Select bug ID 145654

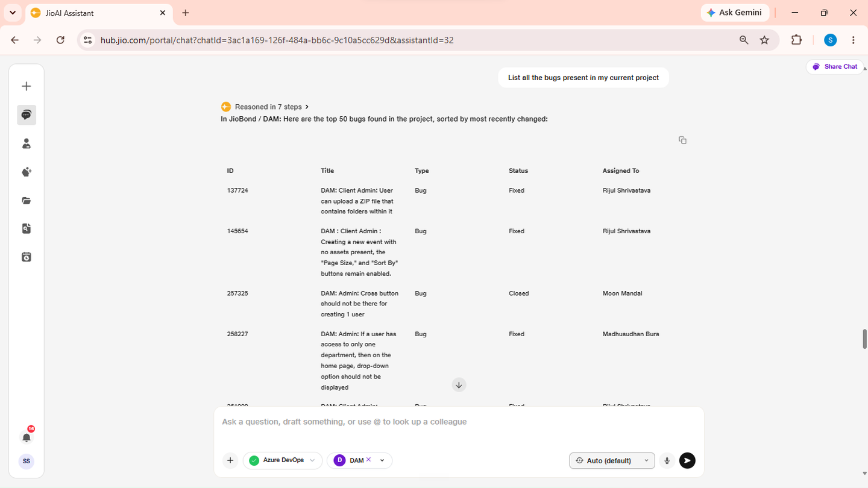point(237,231)
